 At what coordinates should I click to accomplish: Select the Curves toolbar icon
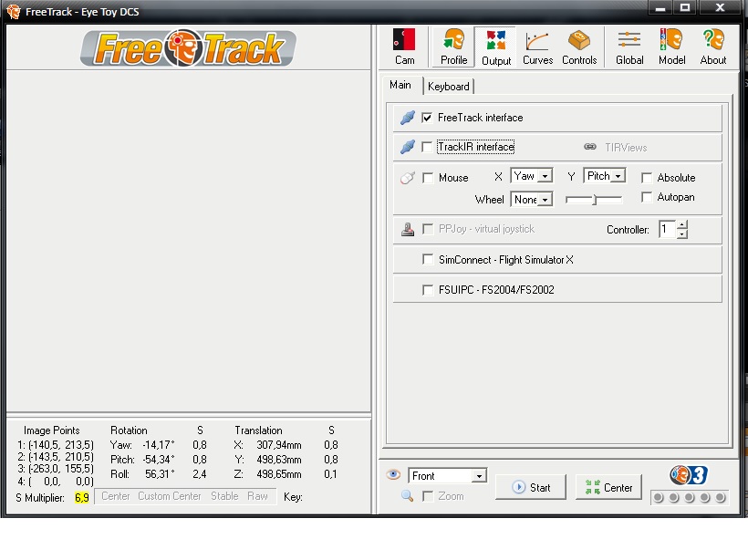point(537,47)
